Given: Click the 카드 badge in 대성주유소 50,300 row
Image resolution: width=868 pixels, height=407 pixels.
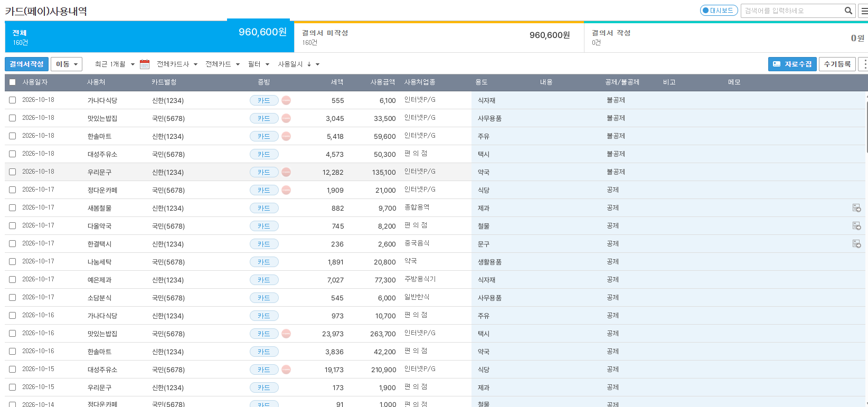Looking at the screenshot, I should 264,154.
